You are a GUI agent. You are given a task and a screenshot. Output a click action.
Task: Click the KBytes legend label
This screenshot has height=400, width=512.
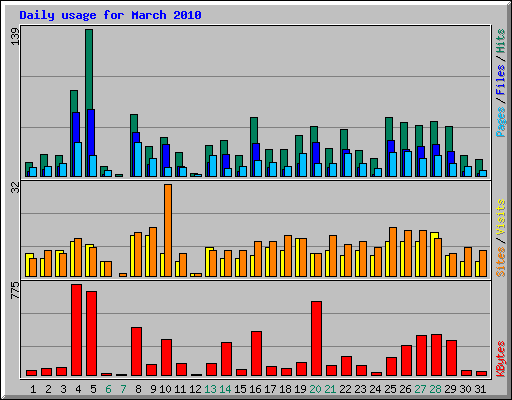[x=500, y=359]
